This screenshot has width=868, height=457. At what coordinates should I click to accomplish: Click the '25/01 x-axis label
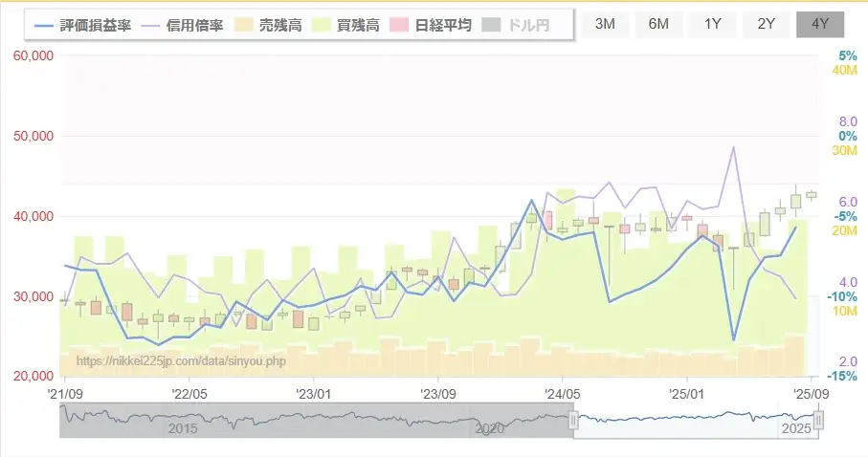click(687, 394)
